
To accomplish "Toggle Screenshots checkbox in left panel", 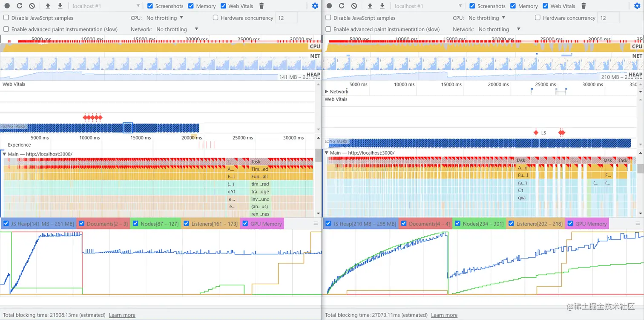I will click(x=150, y=6).
